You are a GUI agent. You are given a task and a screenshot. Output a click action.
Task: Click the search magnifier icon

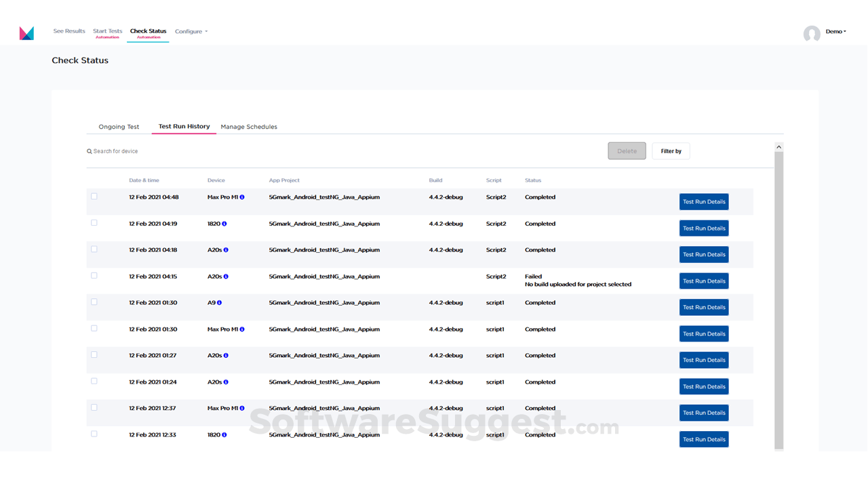[x=89, y=150]
